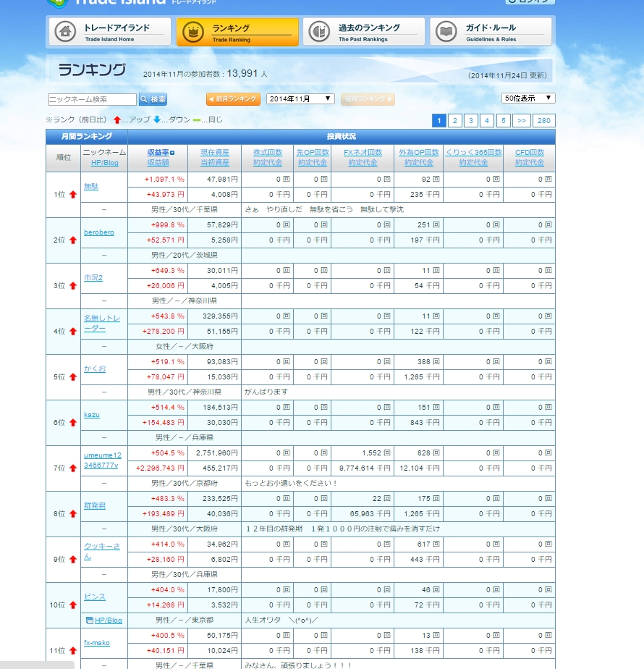
Task: Open the Trade Island Home tab
Action: tap(109, 32)
